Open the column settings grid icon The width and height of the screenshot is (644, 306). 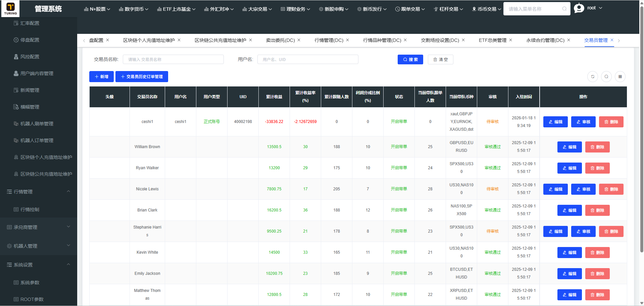tap(620, 77)
